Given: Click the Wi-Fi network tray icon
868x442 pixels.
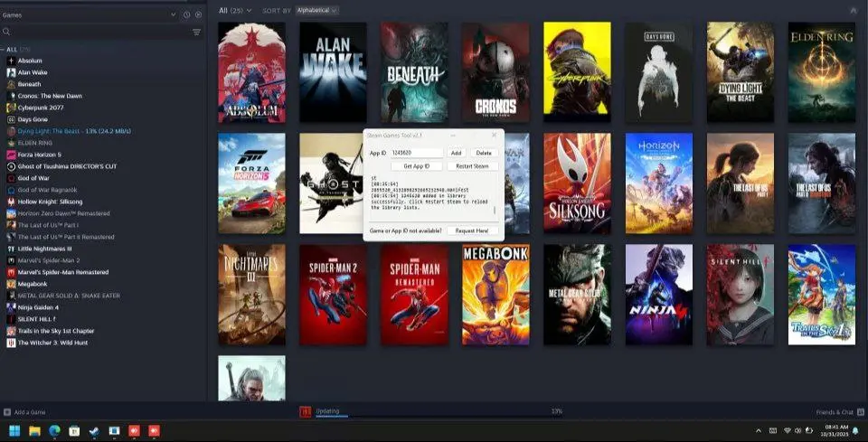Looking at the screenshot, I should click(x=788, y=430).
